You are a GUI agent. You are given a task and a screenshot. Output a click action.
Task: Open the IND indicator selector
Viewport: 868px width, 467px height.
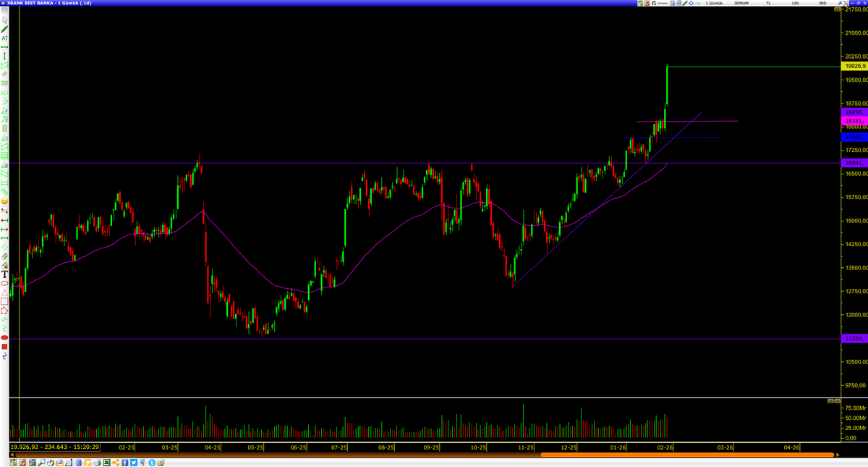click(822, 4)
